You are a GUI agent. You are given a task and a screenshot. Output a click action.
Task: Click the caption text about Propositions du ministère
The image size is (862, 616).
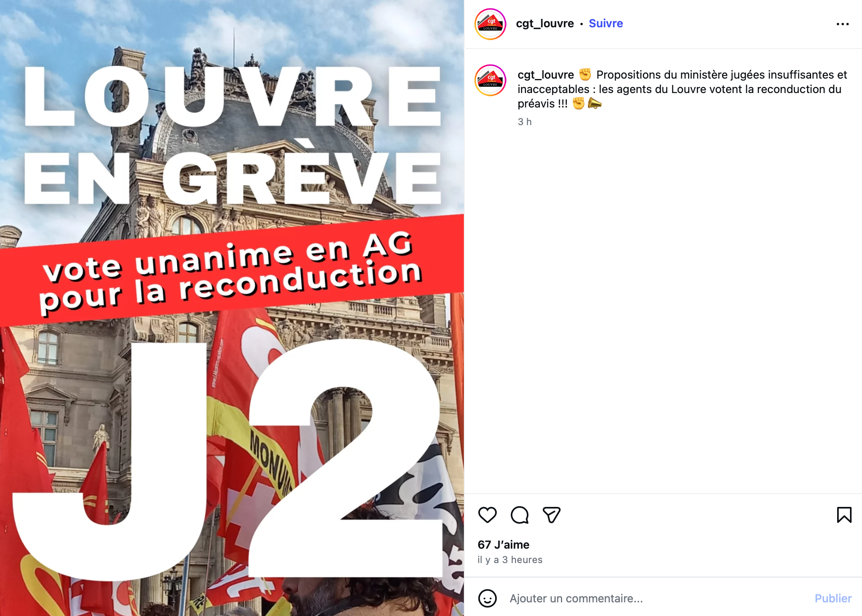point(682,89)
